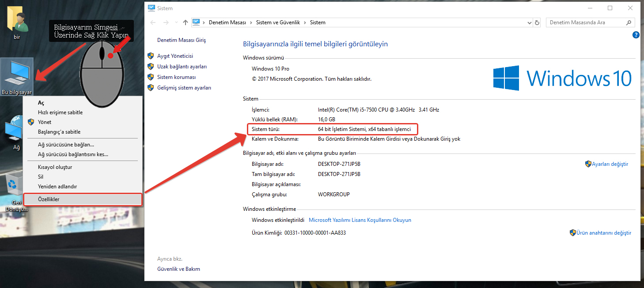Open the Güvenlik ve Bakım link
Viewport: 644px width, 288px height.
[178, 269]
